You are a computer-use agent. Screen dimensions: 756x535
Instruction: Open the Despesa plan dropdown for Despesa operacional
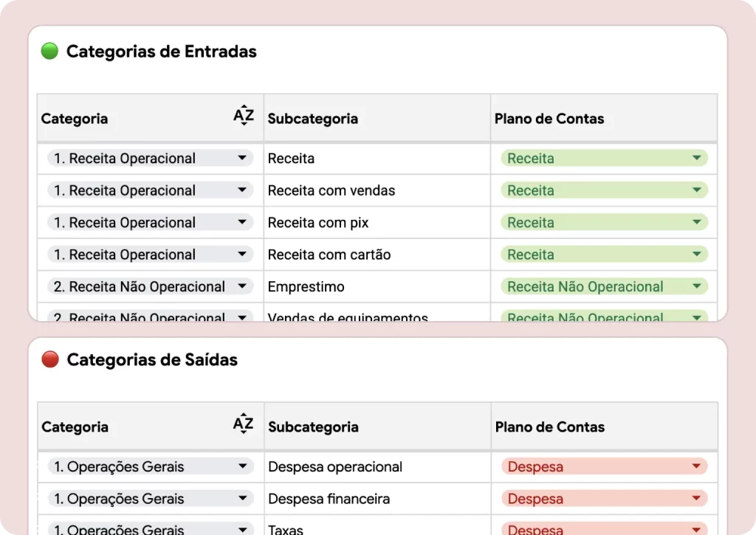tap(605, 466)
